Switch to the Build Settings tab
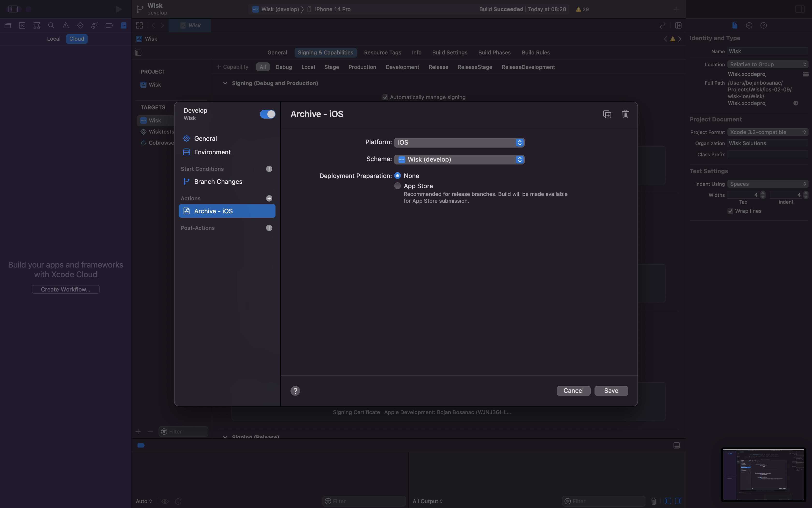The image size is (812, 508). coord(449,53)
